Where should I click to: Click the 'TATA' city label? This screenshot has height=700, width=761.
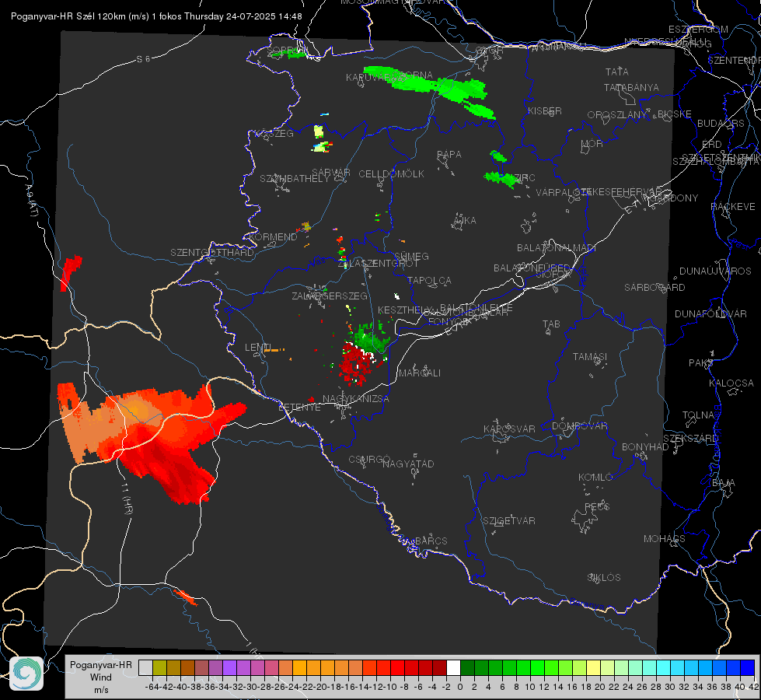pyautogui.click(x=617, y=72)
